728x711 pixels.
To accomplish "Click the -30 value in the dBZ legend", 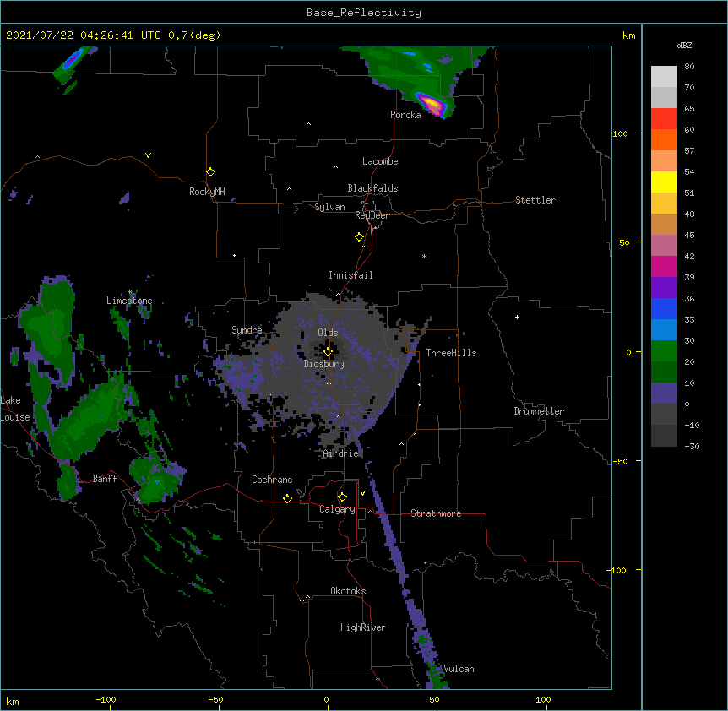I will coord(692,446).
